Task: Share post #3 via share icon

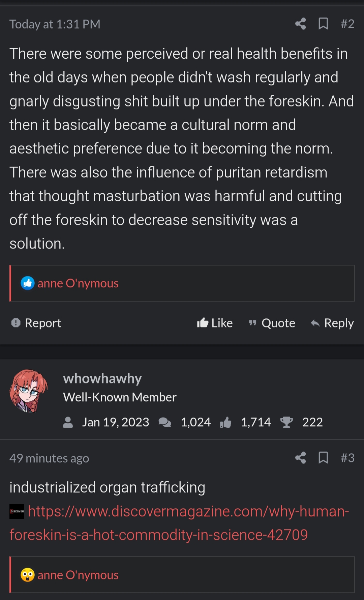Action: [300, 458]
